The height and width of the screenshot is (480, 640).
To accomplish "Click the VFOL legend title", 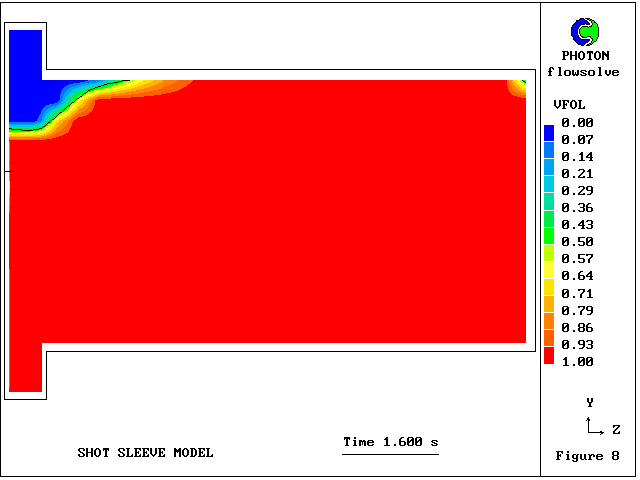I will tap(569, 105).
